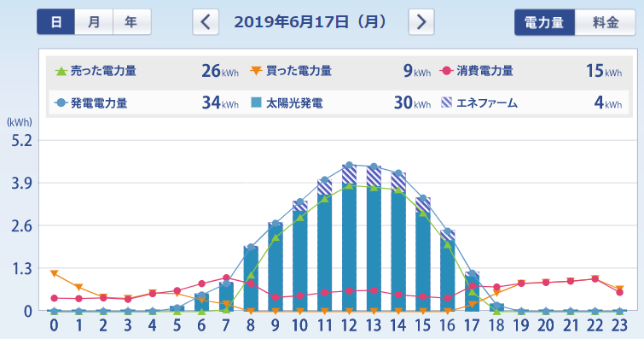This screenshot has height=339, width=644.
Task: Click the sold-power triangle point at hour 9
Action: (276, 237)
